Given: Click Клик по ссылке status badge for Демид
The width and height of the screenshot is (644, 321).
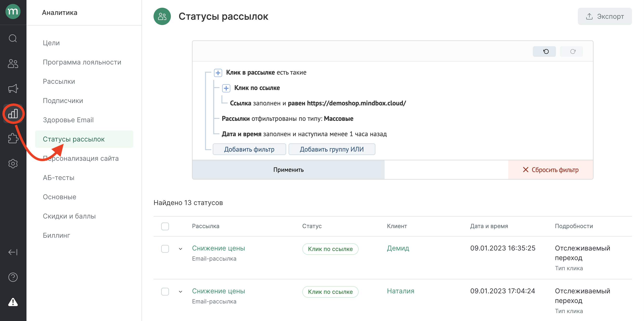Looking at the screenshot, I should (330, 249).
